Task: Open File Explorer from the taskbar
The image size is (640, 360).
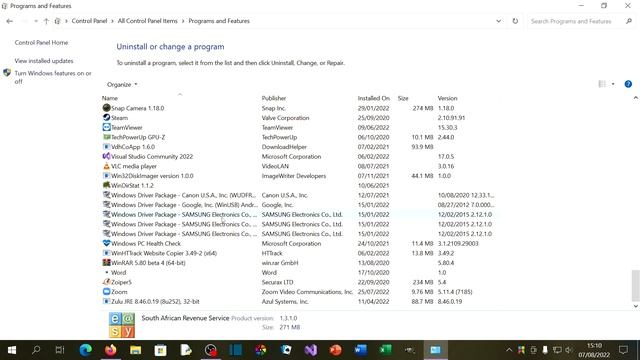Action: (x=136, y=350)
